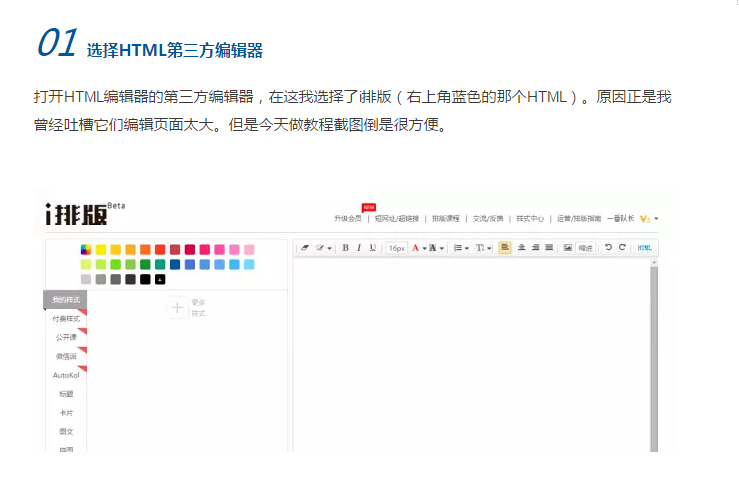Expand the red font color dropdown arrow

pos(424,248)
